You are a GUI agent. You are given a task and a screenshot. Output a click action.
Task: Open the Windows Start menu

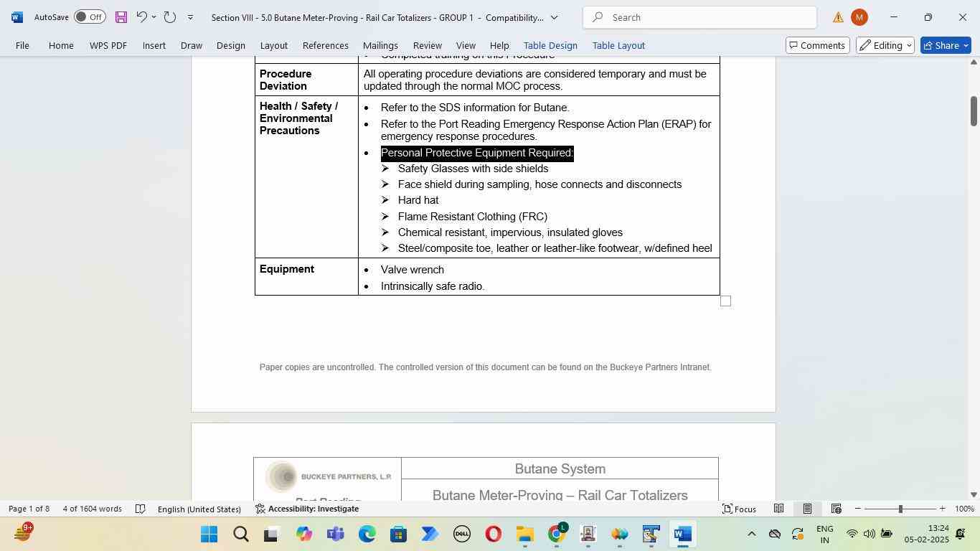click(x=209, y=534)
